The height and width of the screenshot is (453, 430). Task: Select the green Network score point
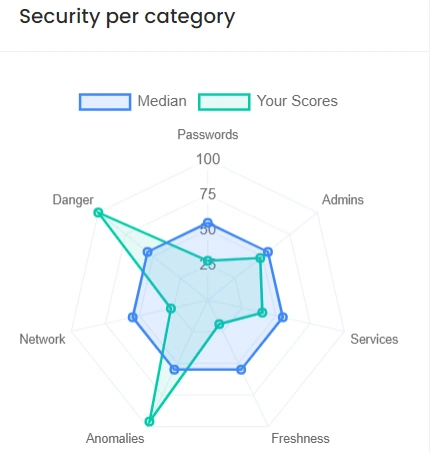pos(171,308)
